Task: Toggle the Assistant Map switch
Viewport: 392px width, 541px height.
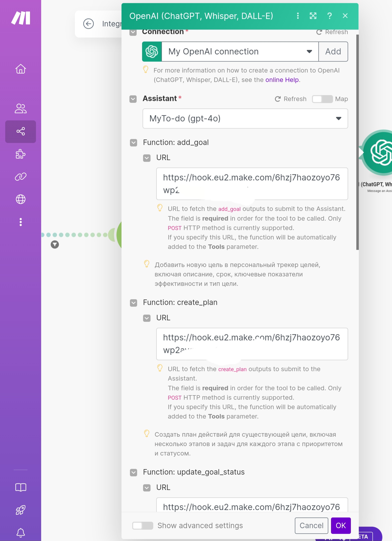Action: (x=322, y=99)
